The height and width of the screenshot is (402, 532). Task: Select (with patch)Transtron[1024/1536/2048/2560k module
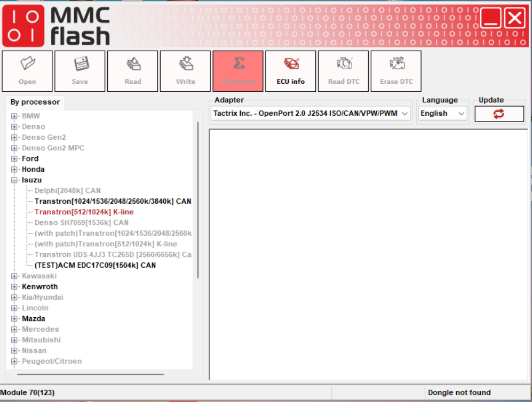click(x=113, y=233)
